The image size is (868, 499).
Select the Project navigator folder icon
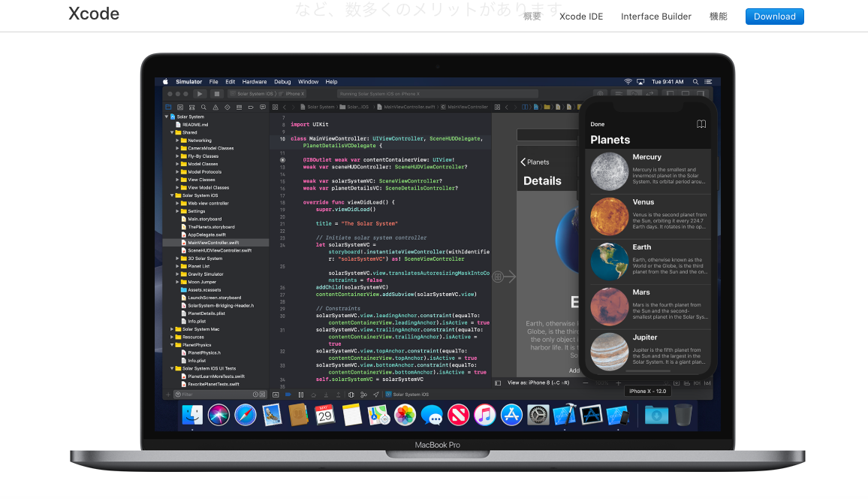(168, 107)
